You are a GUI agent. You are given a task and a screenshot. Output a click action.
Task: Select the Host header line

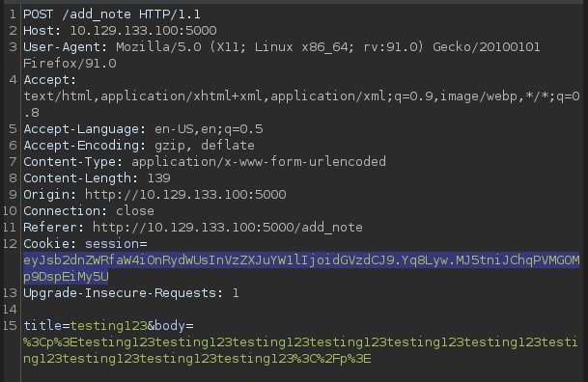[x=120, y=30]
